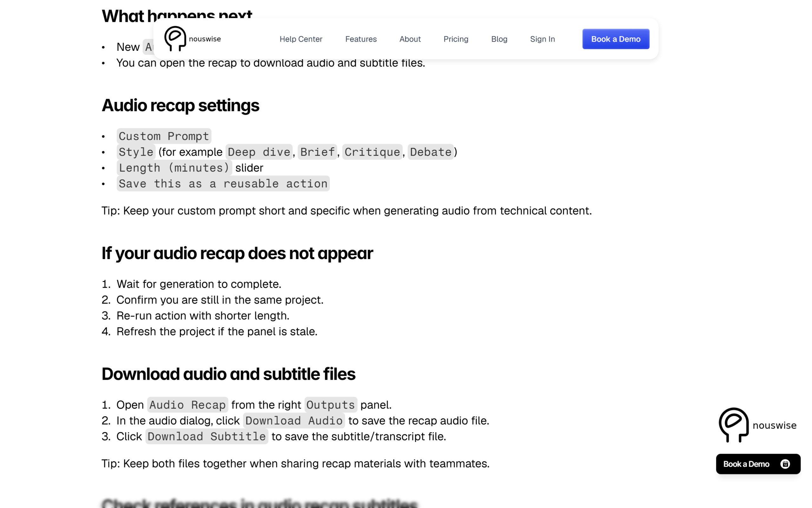Click the 'Download Audio' code label
This screenshot has width=812, height=508.
(x=294, y=420)
